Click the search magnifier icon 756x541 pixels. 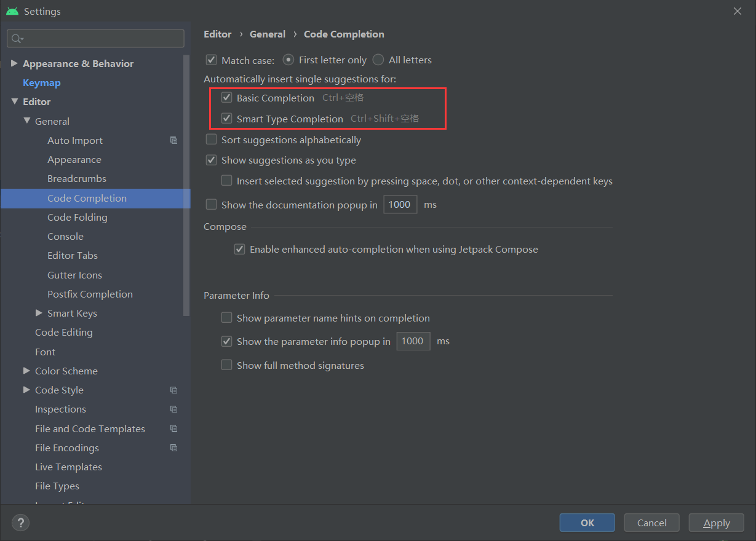(x=17, y=39)
